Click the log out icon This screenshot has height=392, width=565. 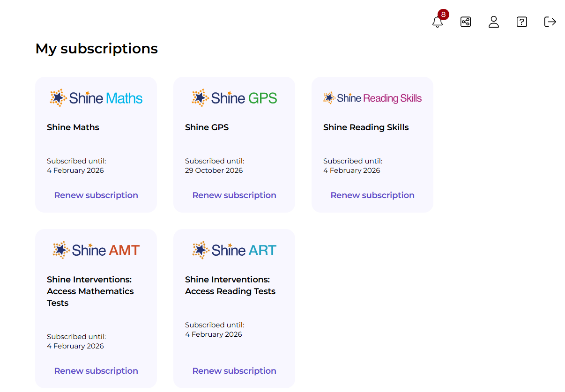pos(550,22)
